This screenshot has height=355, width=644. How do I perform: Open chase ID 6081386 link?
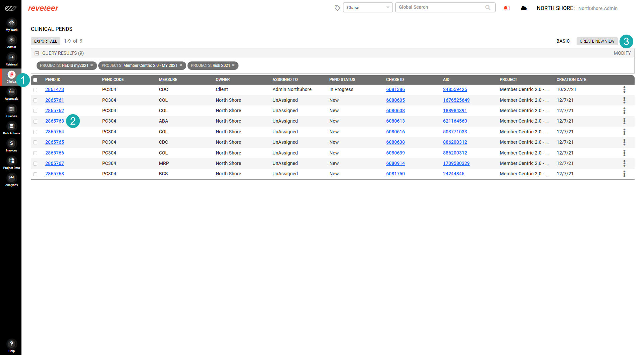395,89
